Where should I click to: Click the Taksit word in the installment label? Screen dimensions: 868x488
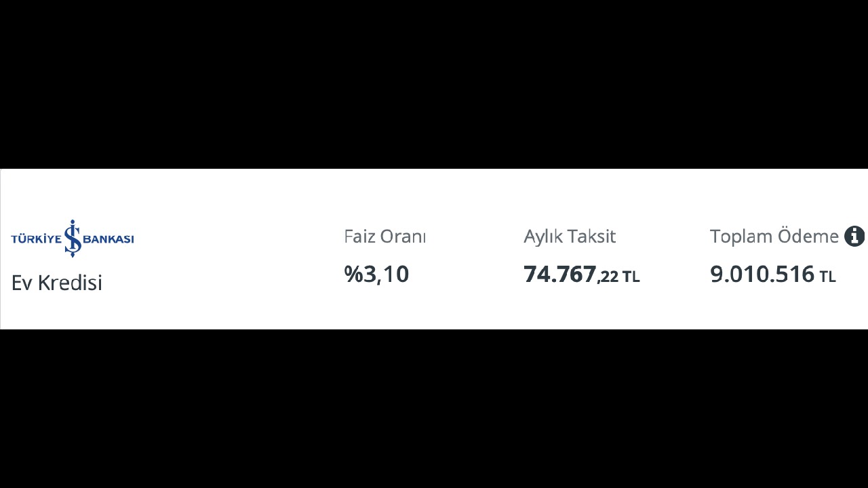pyautogui.click(x=592, y=237)
